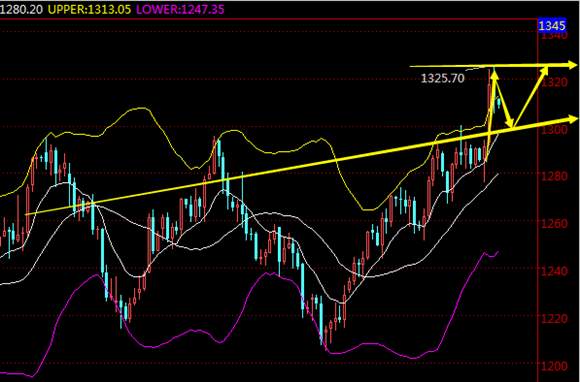Screen dimensions: 580x382
Task: Click the 1220 price axis label
Action: [x=554, y=318]
